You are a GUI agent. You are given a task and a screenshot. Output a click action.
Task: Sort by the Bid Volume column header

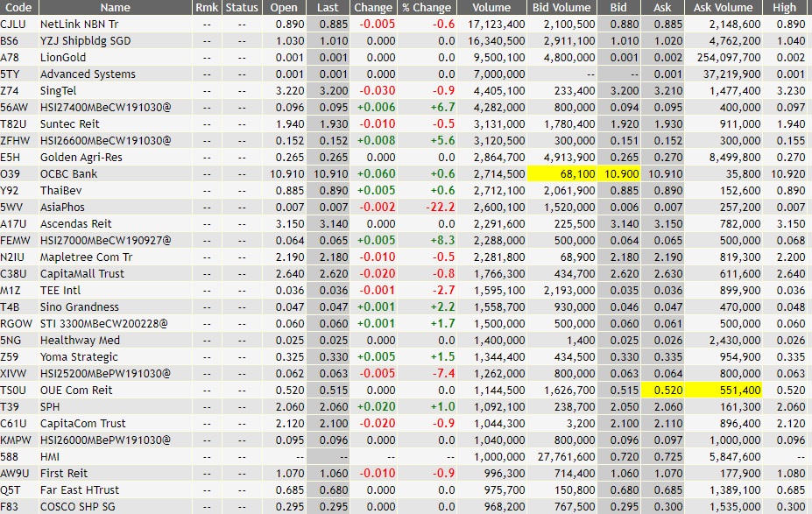(x=561, y=7)
